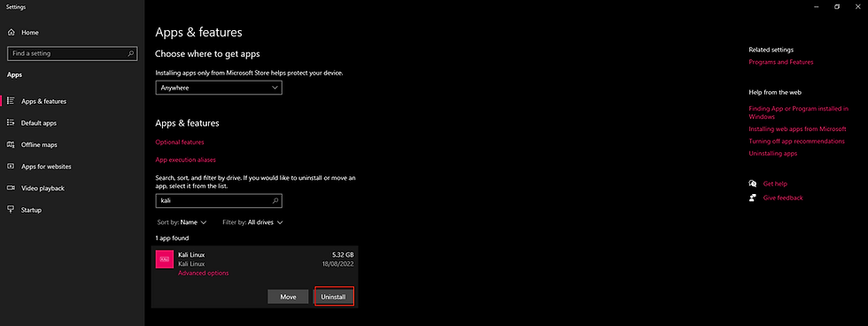868x326 pixels.
Task: Restore down the Settings window
Action: click(837, 6)
